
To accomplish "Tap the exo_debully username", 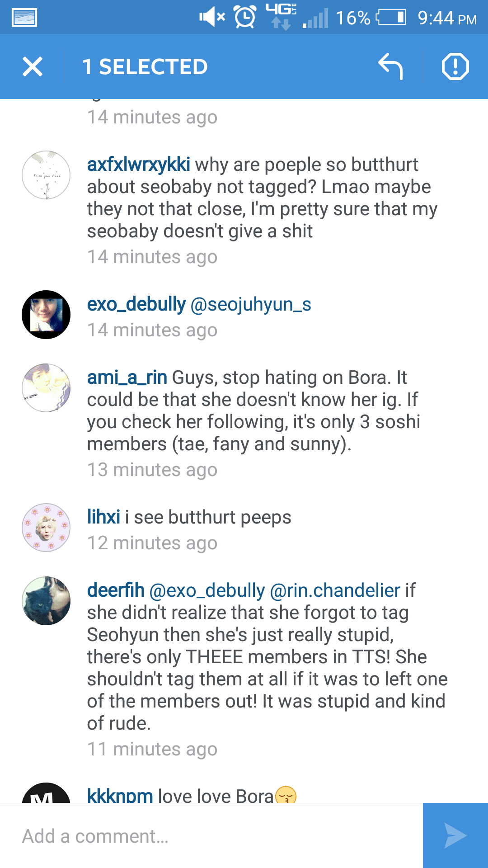I will click(x=136, y=304).
